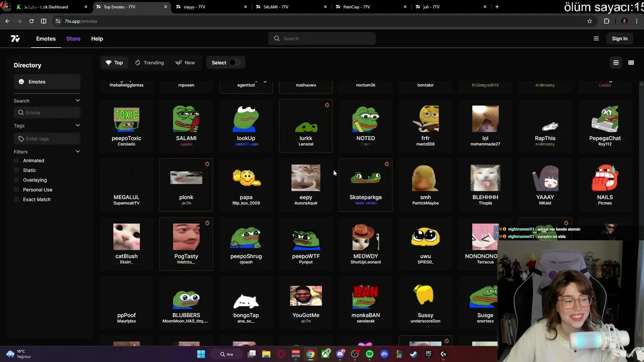The width and height of the screenshot is (644, 362).
Task: Open the peepoShrug emote
Action: click(x=246, y=244)
